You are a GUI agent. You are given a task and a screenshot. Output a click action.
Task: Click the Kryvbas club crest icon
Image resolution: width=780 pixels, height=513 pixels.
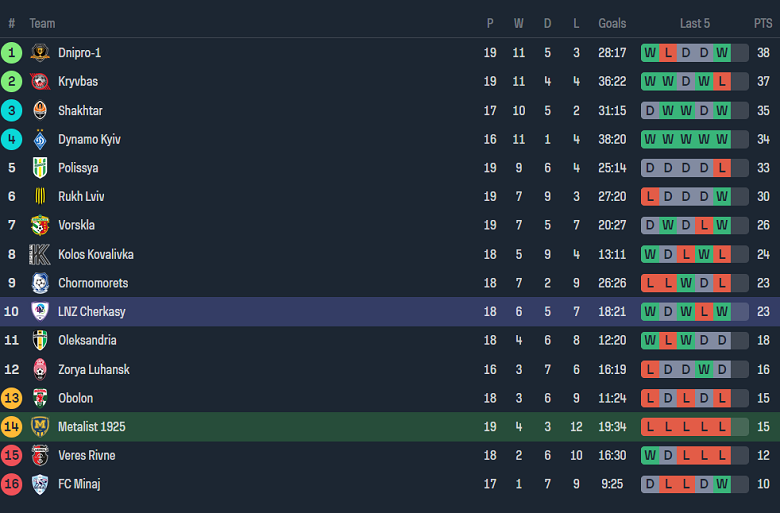(x=40, y=82)
